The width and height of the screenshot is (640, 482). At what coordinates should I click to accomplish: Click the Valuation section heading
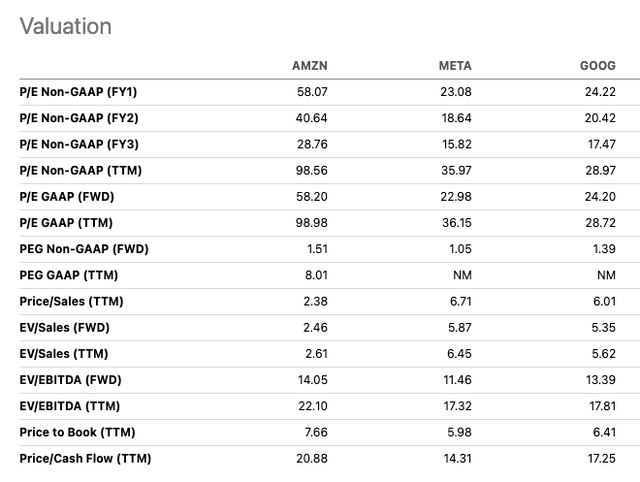point(66,26)
